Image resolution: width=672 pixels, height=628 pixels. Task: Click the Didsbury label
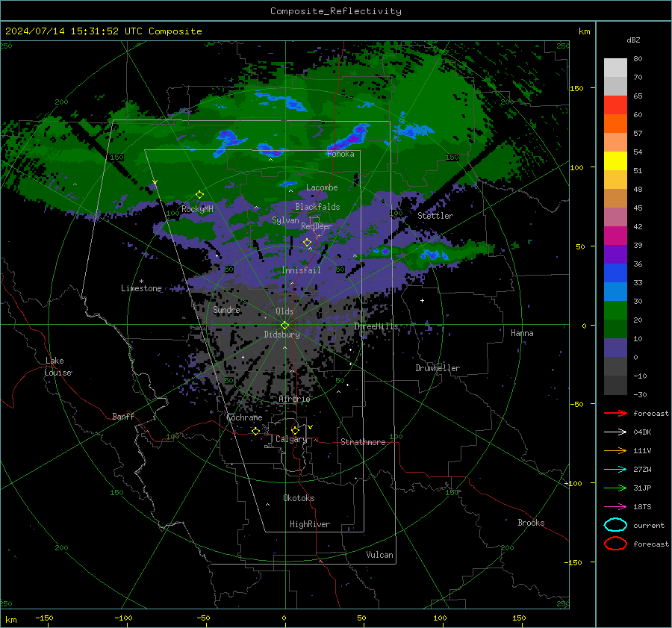click(x=281, y=335)
